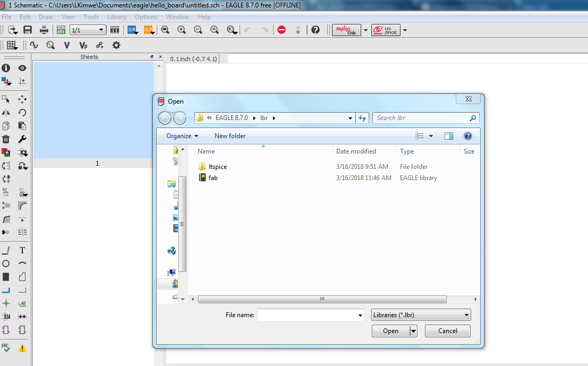Switch to board with SCH/BRD icon
The width and height of the screenshot is (588, 366).
tap(61, 30)
